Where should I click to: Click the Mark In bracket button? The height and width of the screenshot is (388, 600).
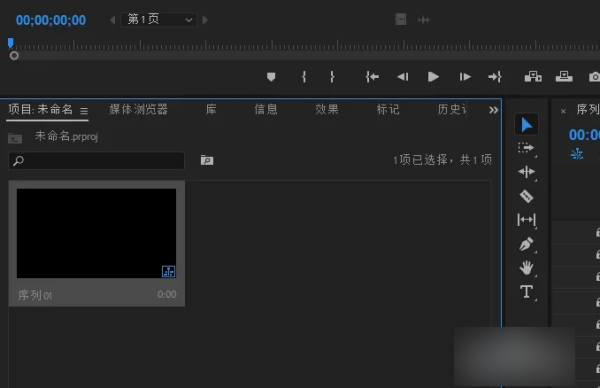coord(304,77)
